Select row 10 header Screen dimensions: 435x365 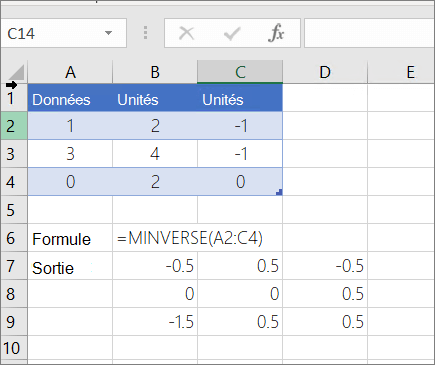[14, 348]
